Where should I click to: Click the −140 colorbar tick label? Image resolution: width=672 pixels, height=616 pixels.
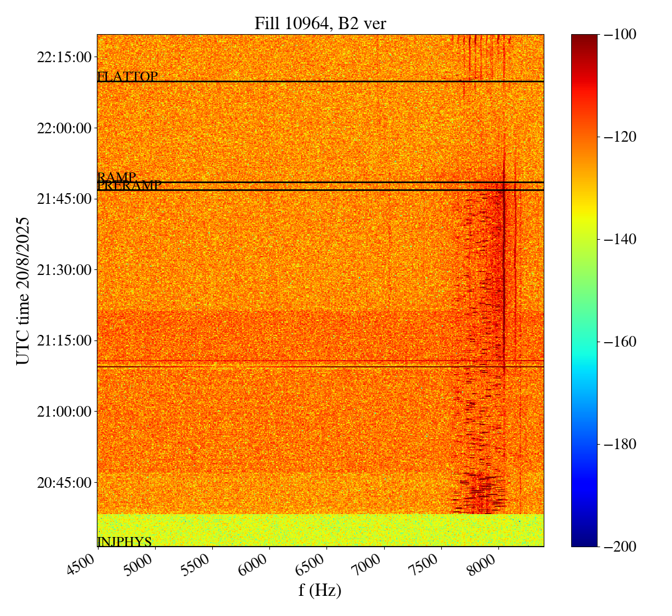click(x=620, y=239)
